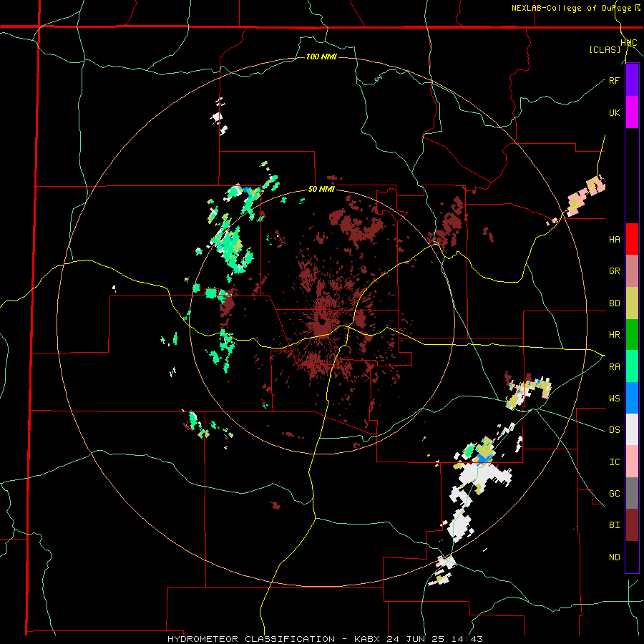Viewport: 644px width, 644px height.
Task: Click the BD legend label
Action: [615, 303]
